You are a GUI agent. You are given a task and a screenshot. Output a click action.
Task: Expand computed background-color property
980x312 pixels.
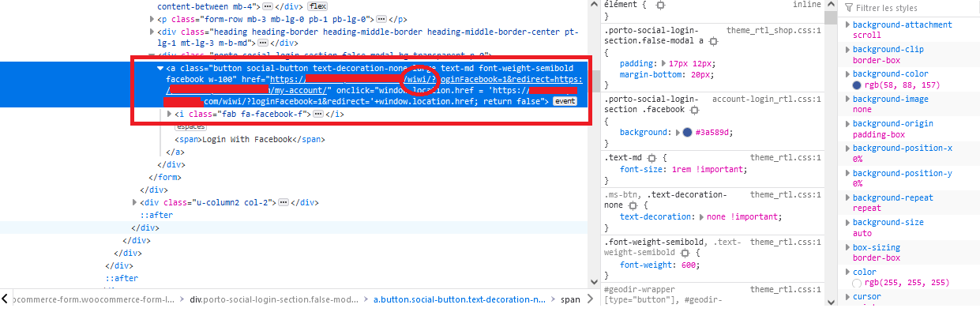coord(847,74)
